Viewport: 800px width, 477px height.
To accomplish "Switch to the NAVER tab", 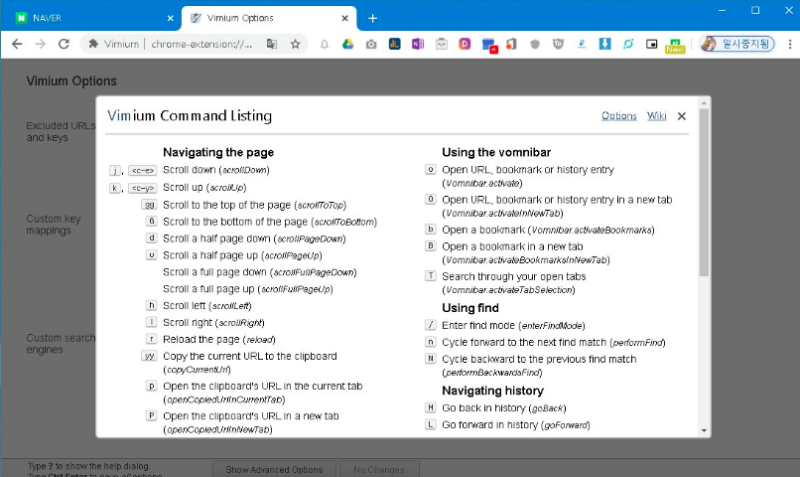I will click(x=88, y=18).
